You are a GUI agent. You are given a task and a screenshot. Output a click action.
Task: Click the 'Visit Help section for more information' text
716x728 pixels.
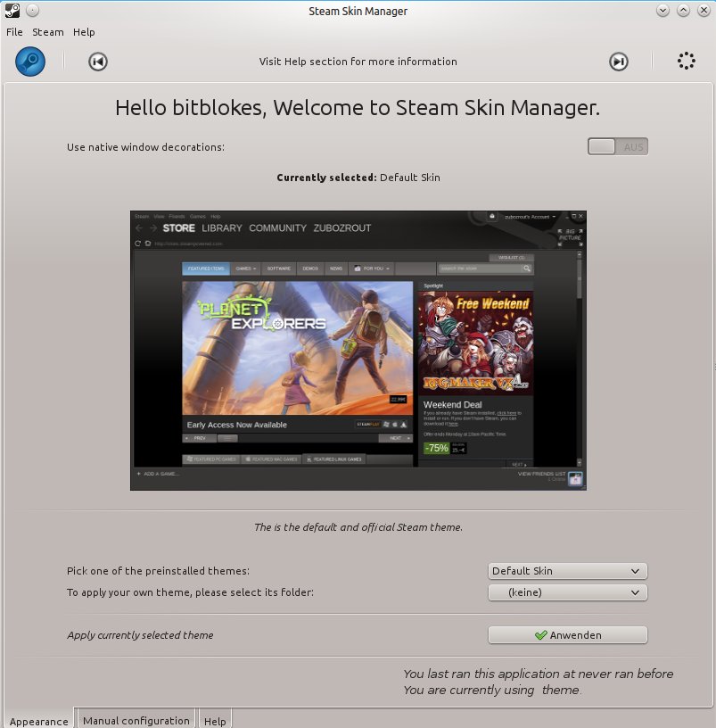coord(358,62)
